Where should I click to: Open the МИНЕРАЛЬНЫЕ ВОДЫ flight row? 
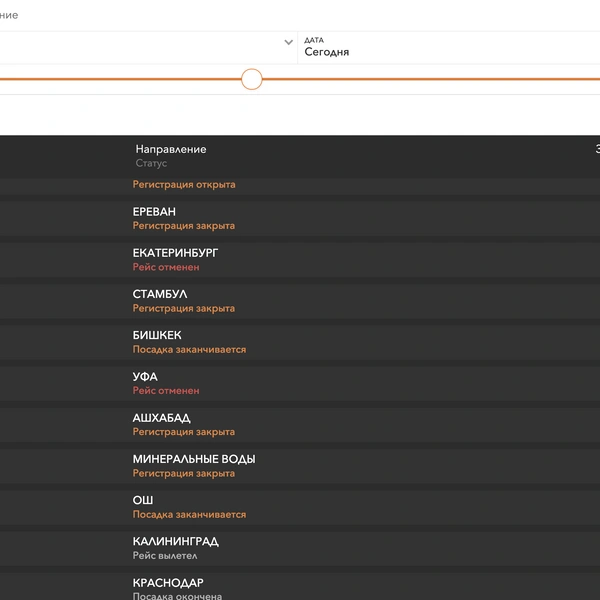click(x=300, y=466)
